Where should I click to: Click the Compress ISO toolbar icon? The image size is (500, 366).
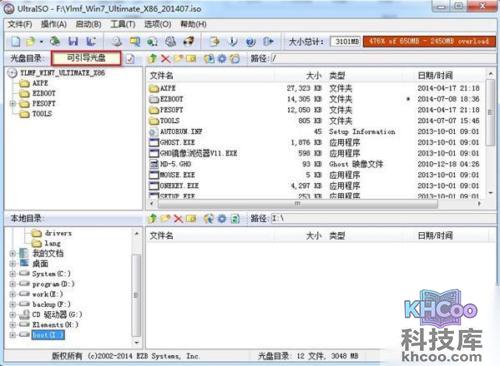135,42
